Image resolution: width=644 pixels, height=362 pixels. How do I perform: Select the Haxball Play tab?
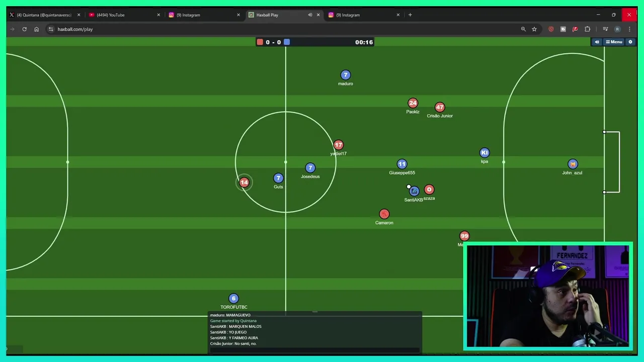pos(284,15)
